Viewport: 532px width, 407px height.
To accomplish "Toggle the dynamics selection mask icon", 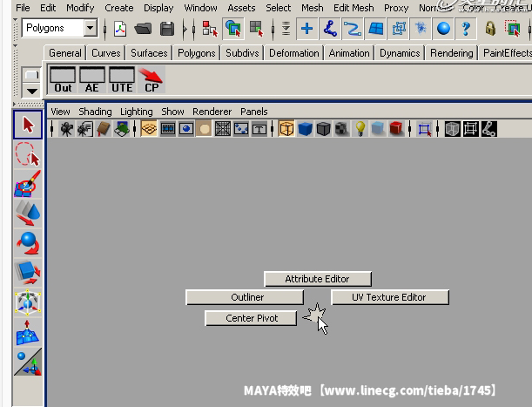I will pos(421,29).
